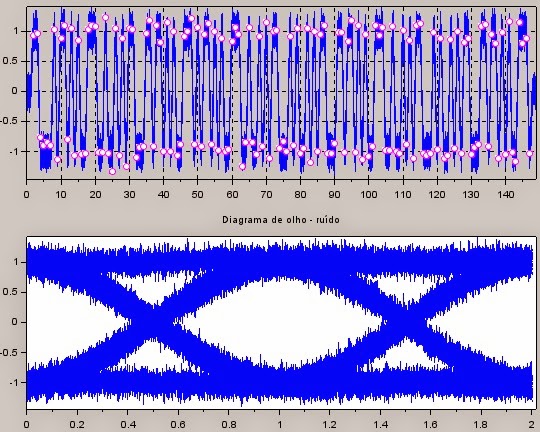Pick the lowest magenta sample marker near x=25
The image size is (540, 432).
tap(112, 171)
